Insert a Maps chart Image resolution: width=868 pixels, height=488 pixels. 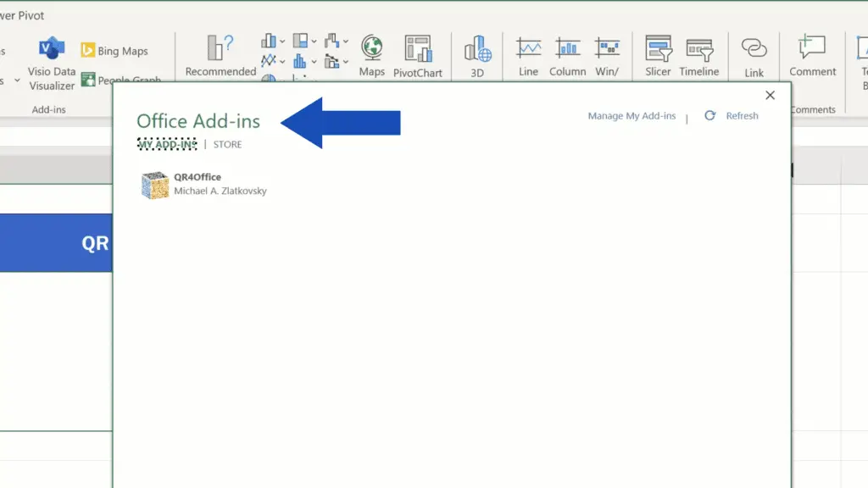coord(371,56)
